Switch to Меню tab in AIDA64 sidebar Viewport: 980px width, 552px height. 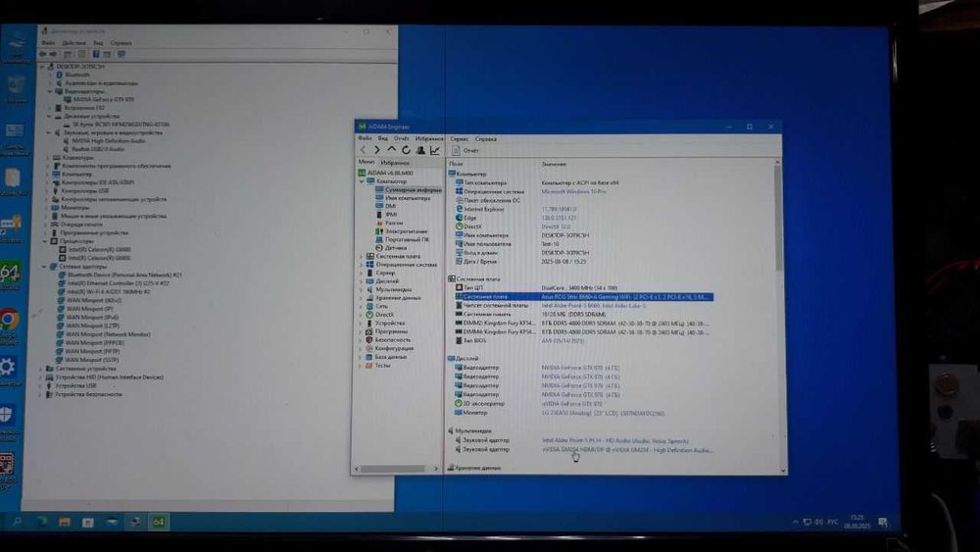point(367,162)
